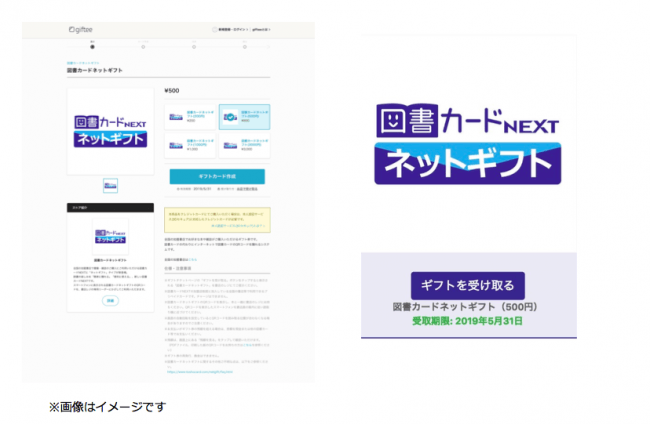Choose the ¥1,000 gift card option

(x=190, y=145)
